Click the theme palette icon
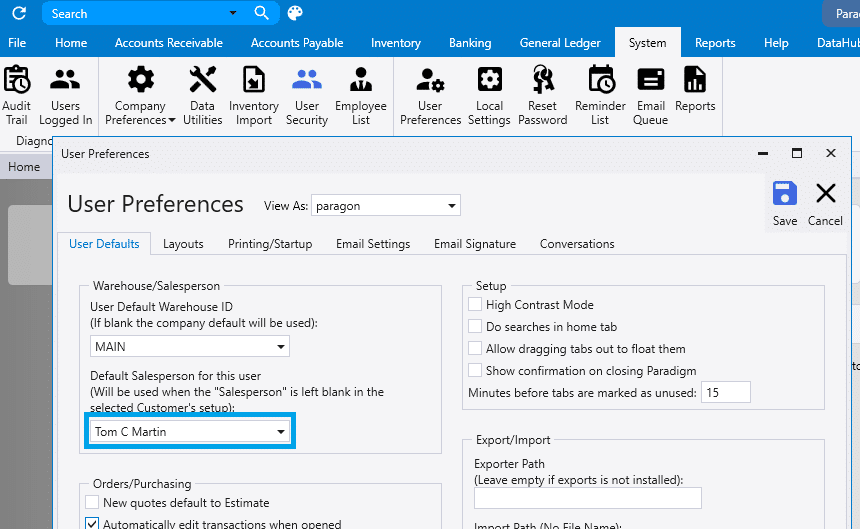The width and height of the screenshot is (860, 529). (x=294, y=13)
